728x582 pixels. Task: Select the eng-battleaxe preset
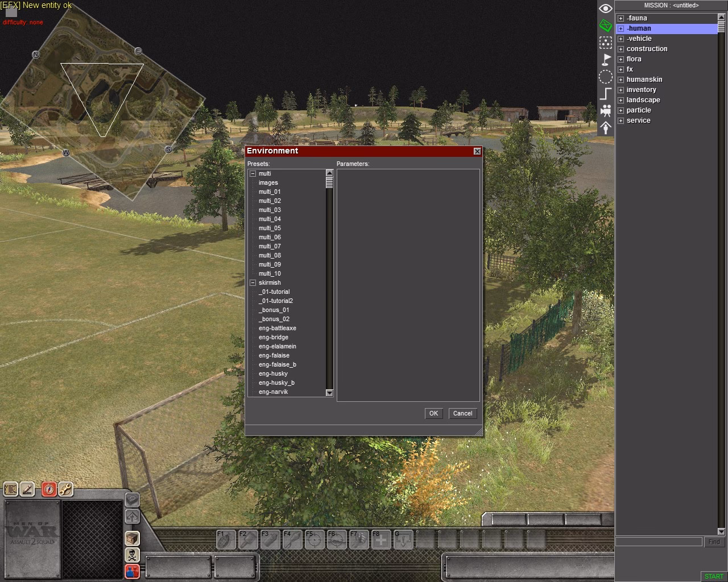click(278, 328)
